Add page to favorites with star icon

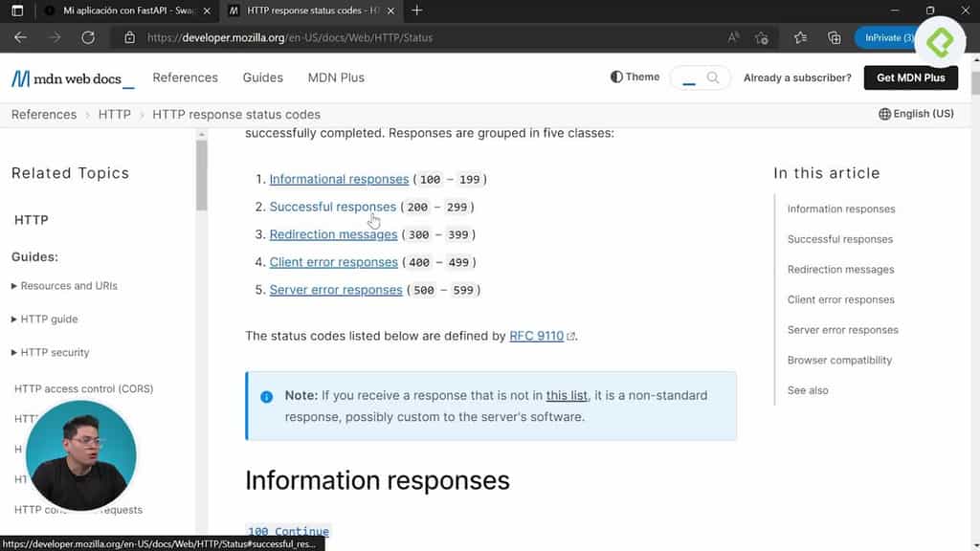pyautogui.click(x=762, y=37)
